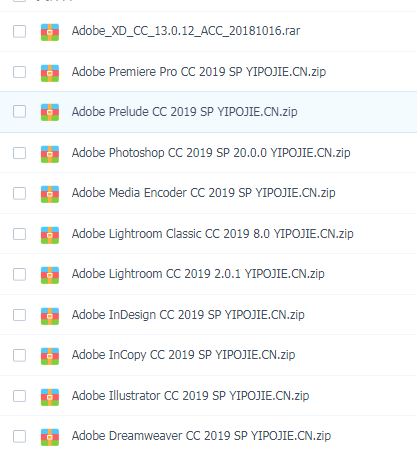Click archive icon beside Adobe Photoshop zip
This screenshot has width=417, height=456.
click(x=50, y=154)
